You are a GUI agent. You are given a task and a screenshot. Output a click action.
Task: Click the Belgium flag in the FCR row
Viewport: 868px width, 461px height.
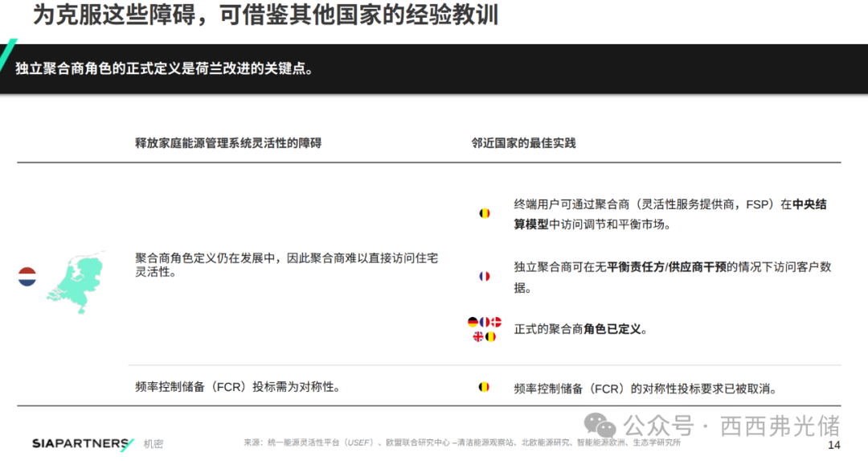pyautogui.click(x=484, y=387)
